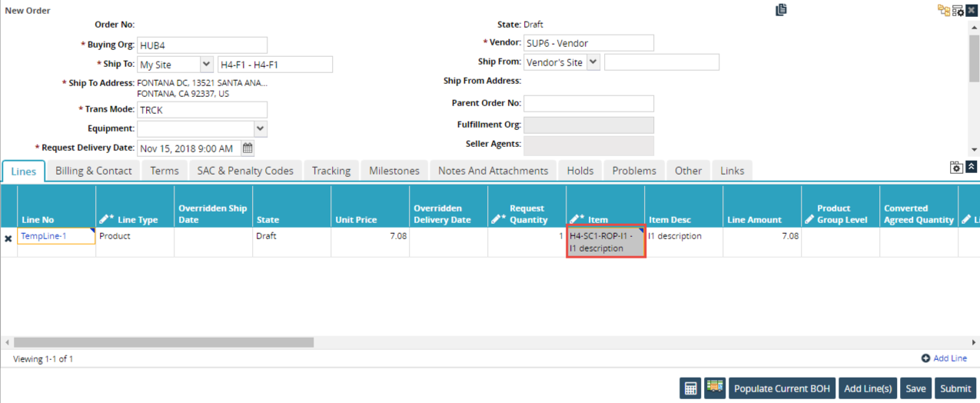Click the Request Delivery Date input field
Image resolution: width=980 pixels, height=403 pixels.
189,148
